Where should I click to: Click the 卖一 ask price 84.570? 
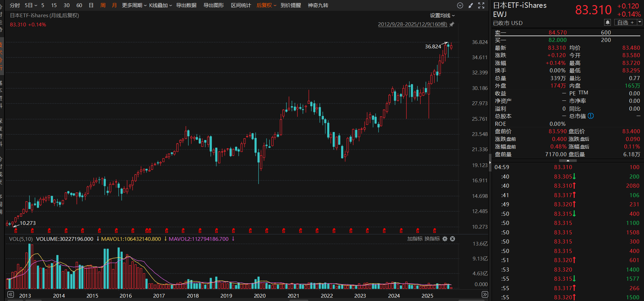tap(557, 32)
